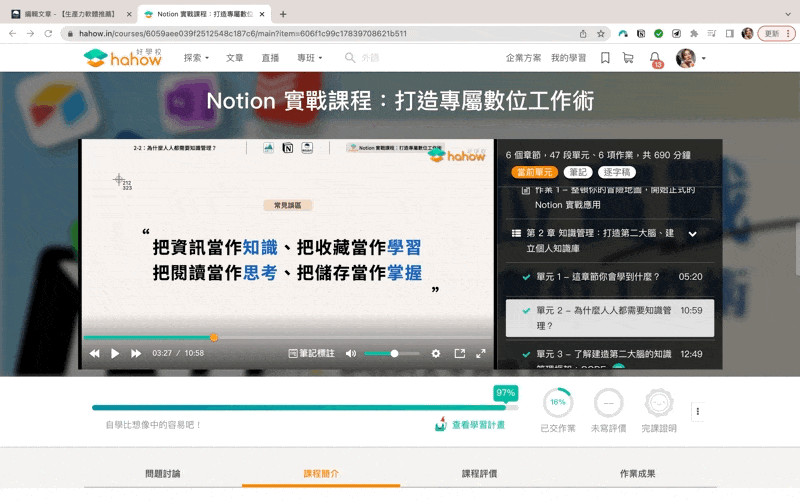The width and height of the screenshot is (800, 500).
Task: Open 單元 2 – 為什麼人人都需要知識管理
Action: 610,318
